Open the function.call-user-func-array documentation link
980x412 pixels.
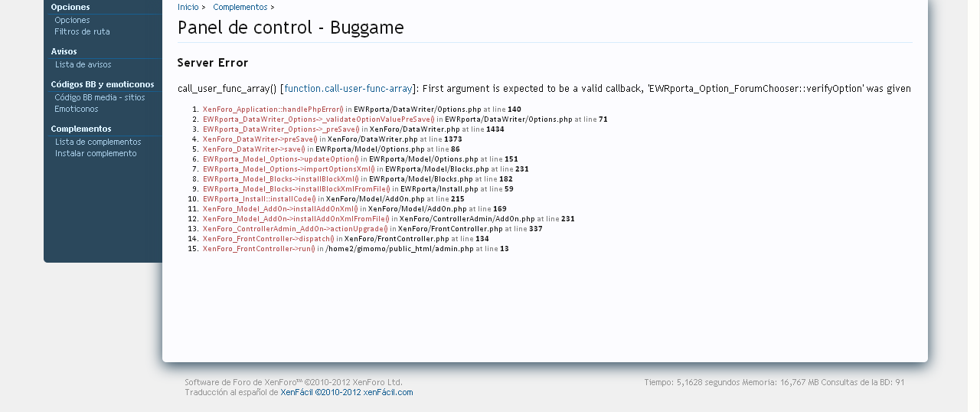coord(348,88)
